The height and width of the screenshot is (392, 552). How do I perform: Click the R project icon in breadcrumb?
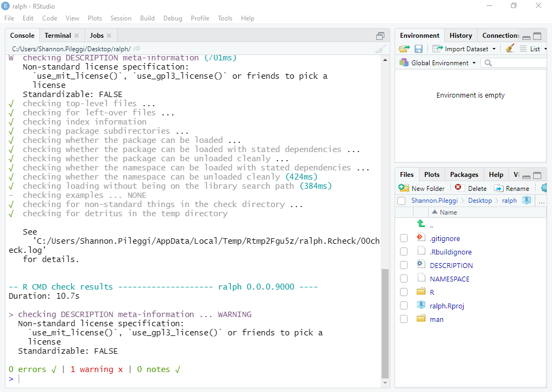(526, 200)
